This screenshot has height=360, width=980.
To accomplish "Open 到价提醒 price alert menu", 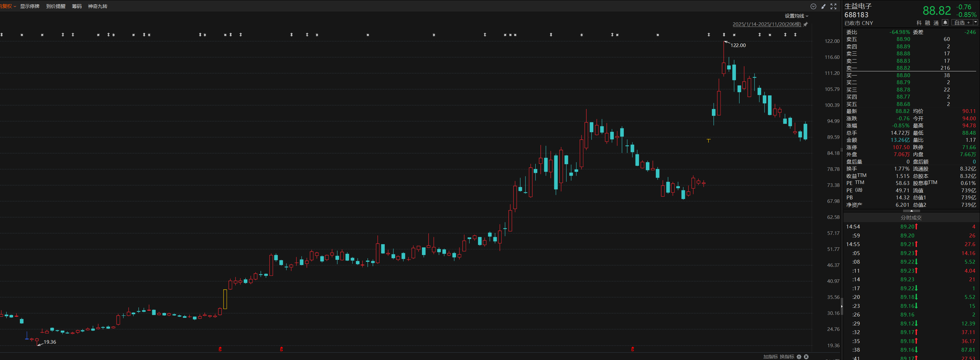I will pyautogui.click(x=55, y=6).
